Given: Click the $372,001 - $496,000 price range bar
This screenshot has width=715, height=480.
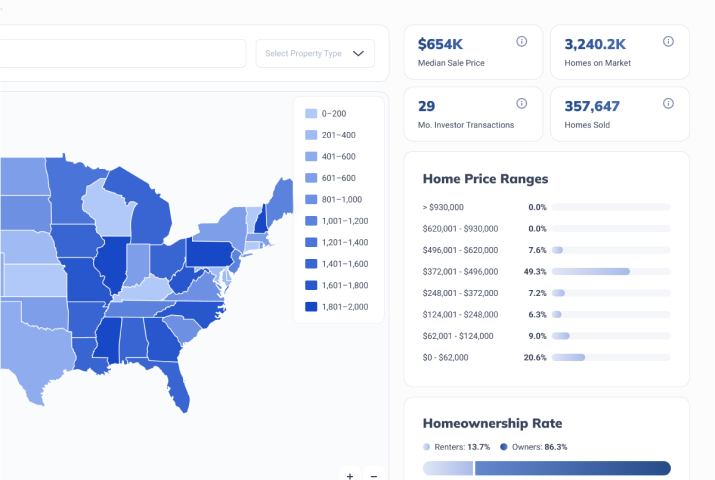Looking at the screenshot, I should pos(610,271).
